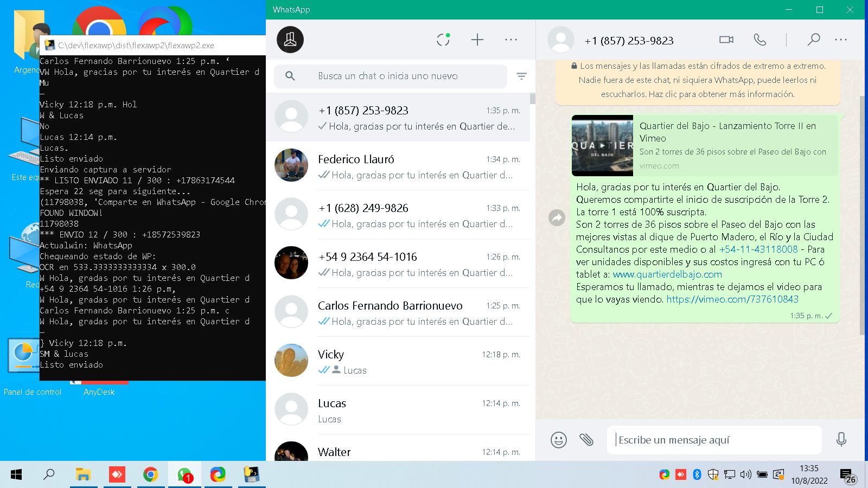Click the tray volume speaker icon
The width and height of the screenshot is (868, 488).
click(746, 475)
